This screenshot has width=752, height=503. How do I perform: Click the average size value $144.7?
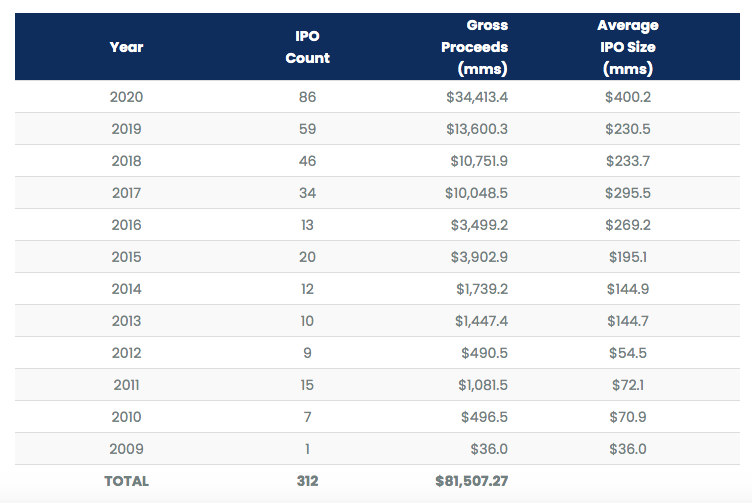click(627, 321)
